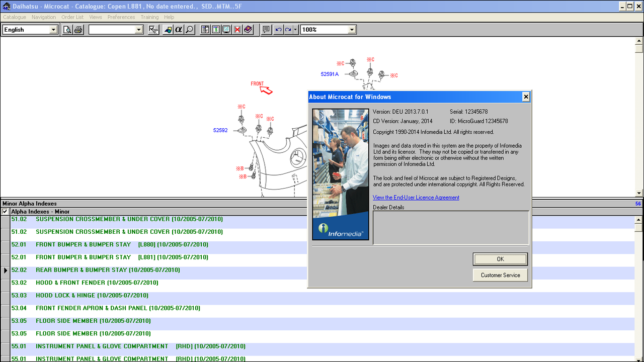Open the Navigation menu

tap(44, 17)
